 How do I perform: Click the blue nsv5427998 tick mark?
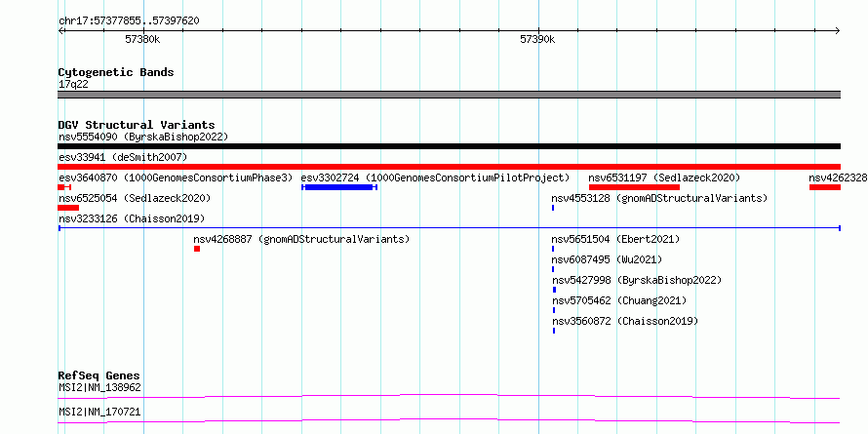(x=554, y=290)
